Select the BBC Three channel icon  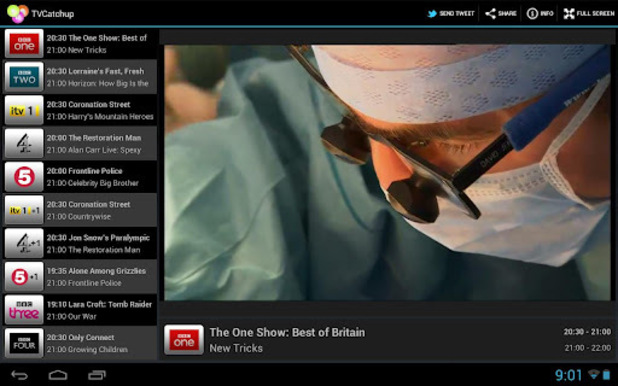24,310
